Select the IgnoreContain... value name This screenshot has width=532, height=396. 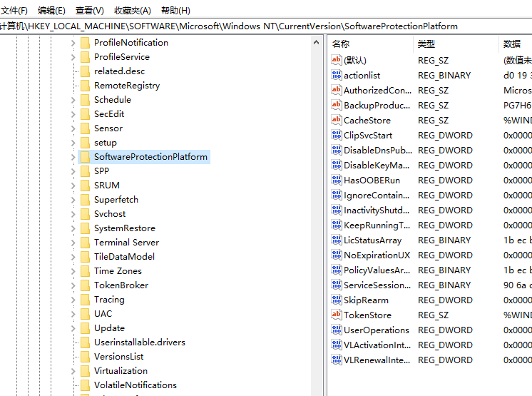[x=377, y=195]
